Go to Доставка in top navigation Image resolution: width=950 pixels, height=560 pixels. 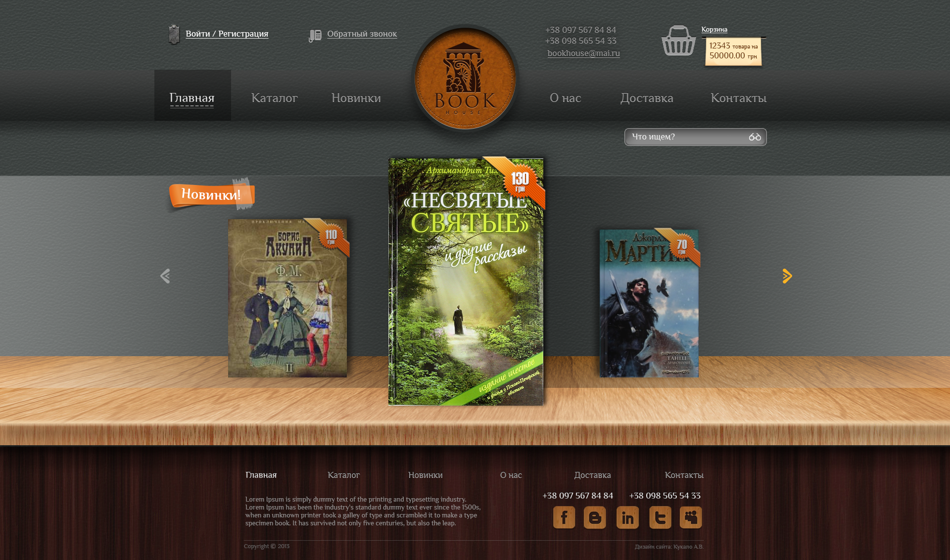click(x=647, y=98)
